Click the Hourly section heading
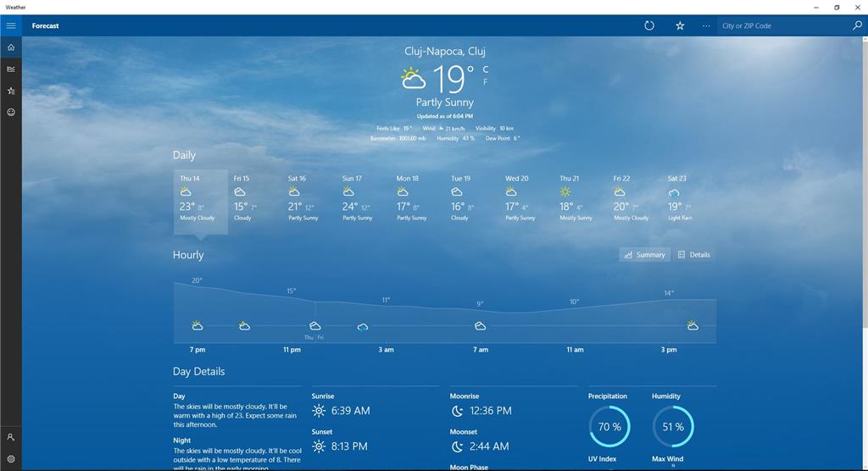 (188, 255)
